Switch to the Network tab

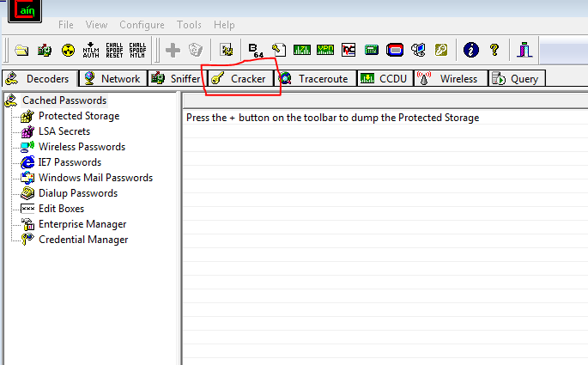point(112,79)
